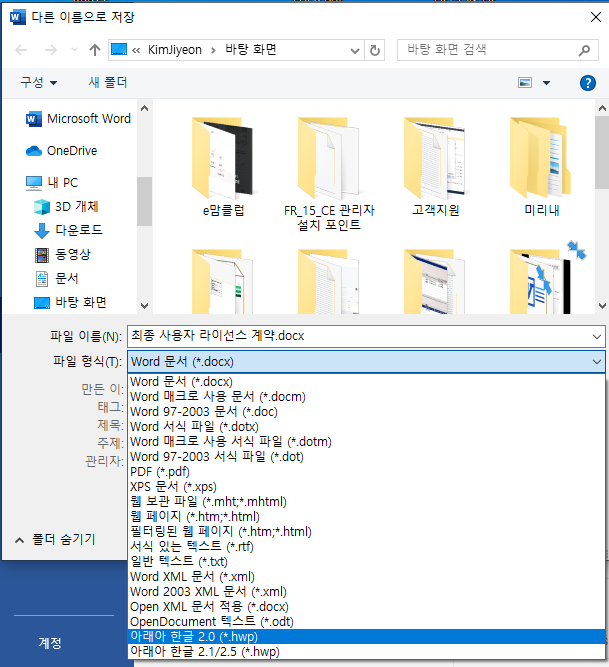Click the drive icon in the address bar
609x667 pixels.
point(119,50)
